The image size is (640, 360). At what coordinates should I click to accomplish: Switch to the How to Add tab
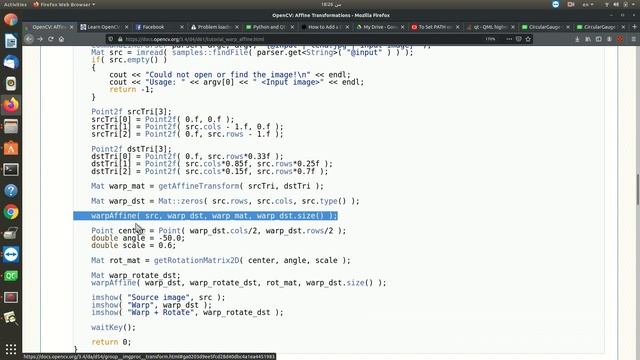click(x=325, y=27)
